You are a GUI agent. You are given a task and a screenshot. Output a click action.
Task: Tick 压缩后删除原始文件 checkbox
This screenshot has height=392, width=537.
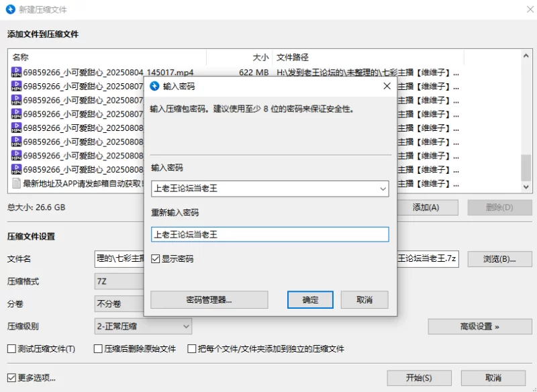pyautogui.click(x=98, y=349)
